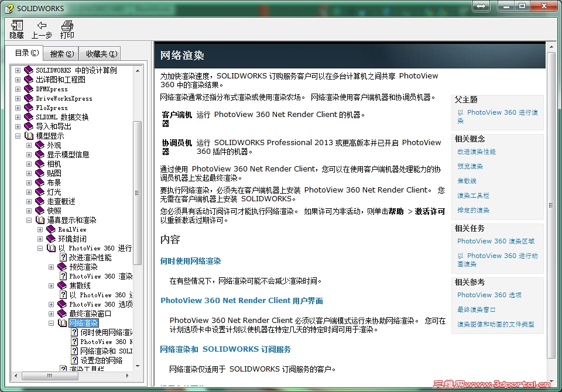The image size is (562, 392).
Task: Click the book icon next to 快照
Action: (40, 210)
